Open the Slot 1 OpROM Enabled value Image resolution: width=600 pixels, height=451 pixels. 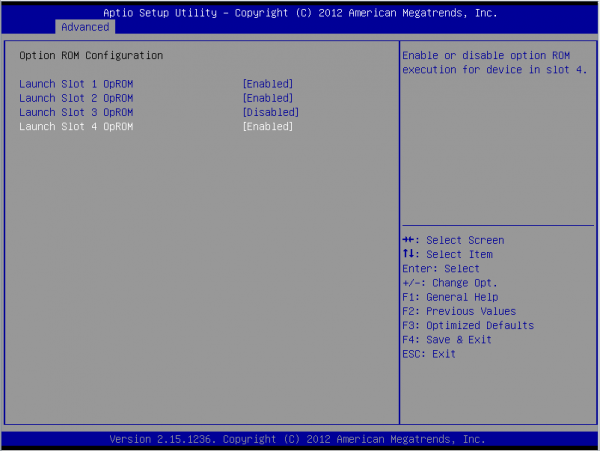(x=268, y=84)
